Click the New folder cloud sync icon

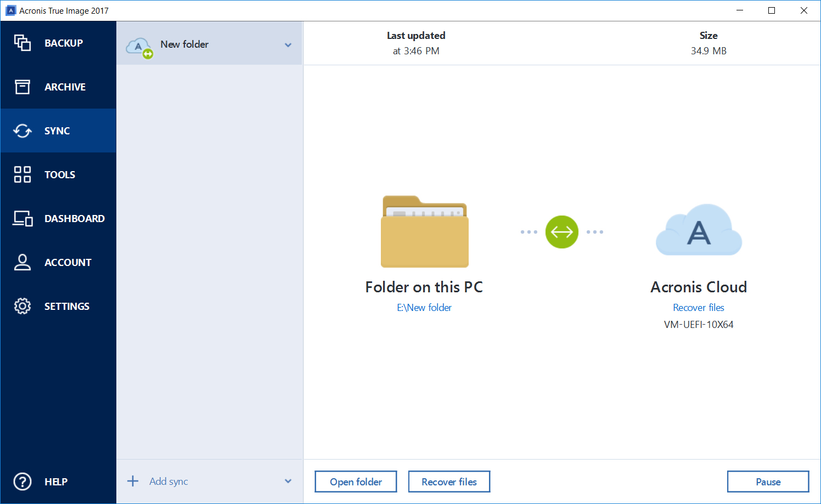(x=139, y=48)
